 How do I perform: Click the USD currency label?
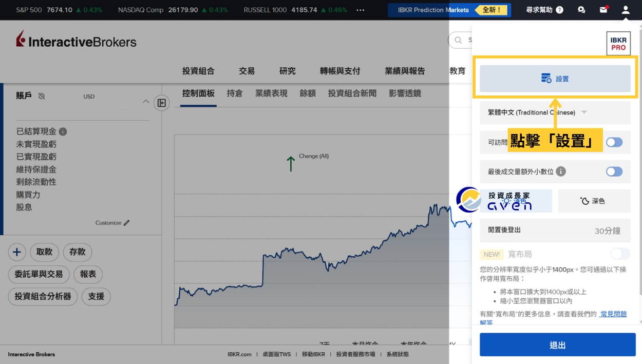tap(89, 97)
